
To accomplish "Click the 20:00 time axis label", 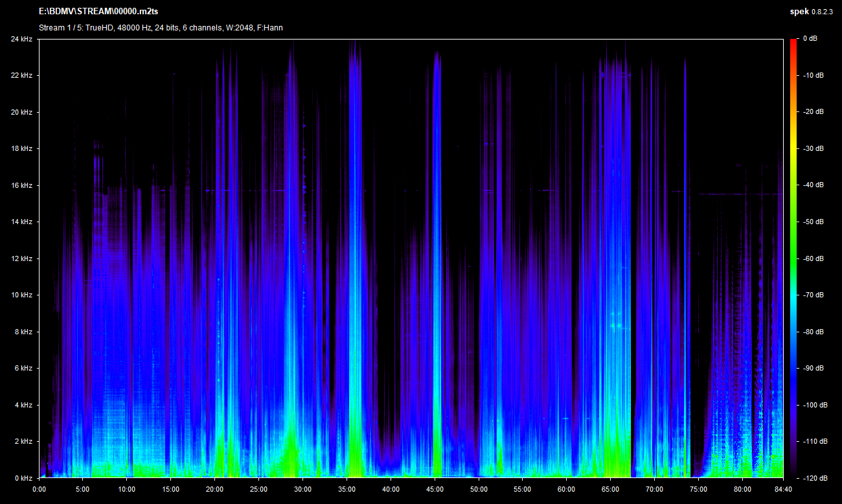I will pos(214,489).
